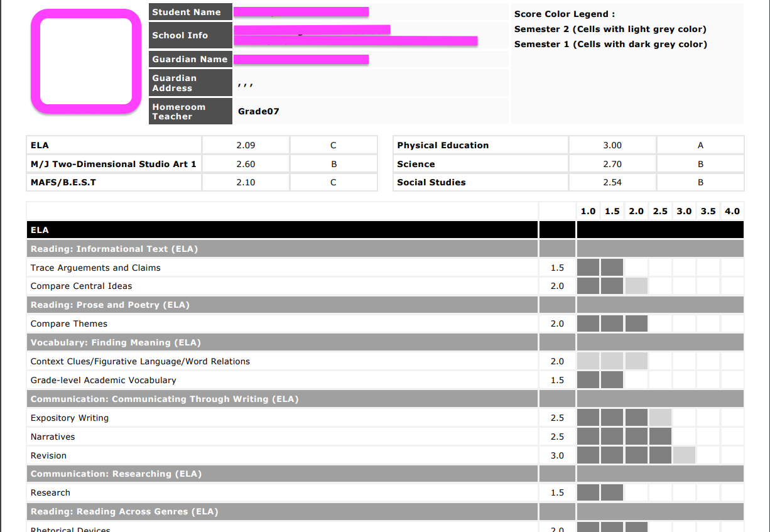The image size is (770, 532).
Task: Click the Grade-level Academic Vocabulary row
Action: pos(385,380)
